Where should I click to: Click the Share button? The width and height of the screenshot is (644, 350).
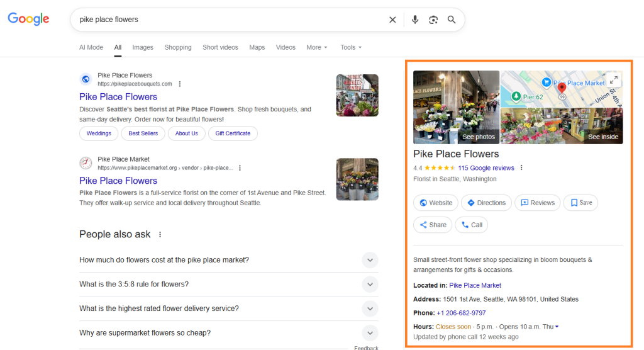[433, 225]
